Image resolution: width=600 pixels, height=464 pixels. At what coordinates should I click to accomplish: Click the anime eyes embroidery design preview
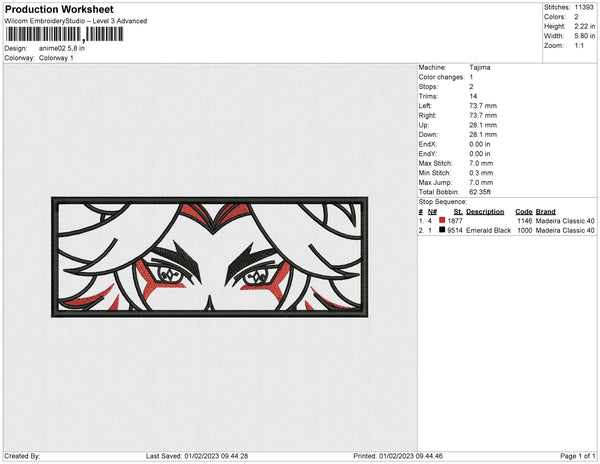click(x=210, y=257)
